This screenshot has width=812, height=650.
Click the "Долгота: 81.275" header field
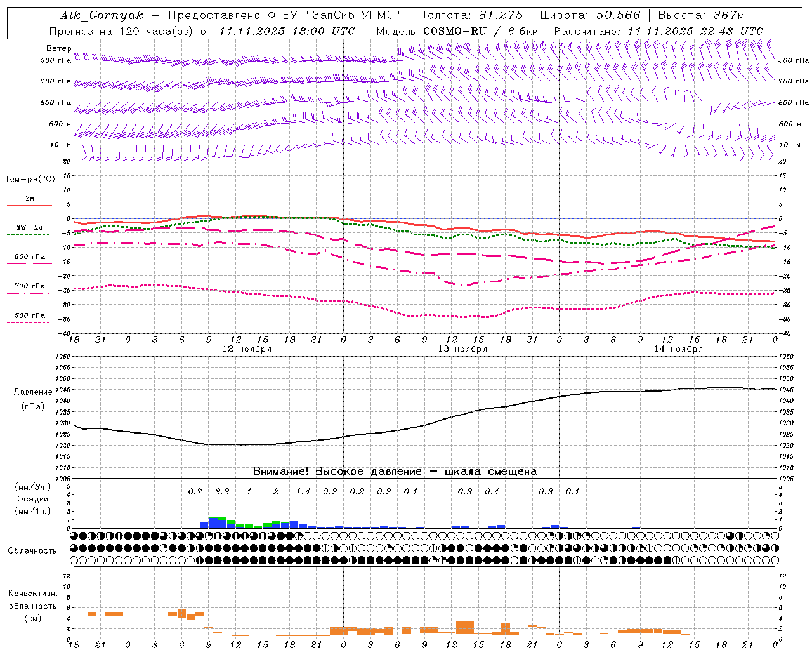tap(471, 15)
